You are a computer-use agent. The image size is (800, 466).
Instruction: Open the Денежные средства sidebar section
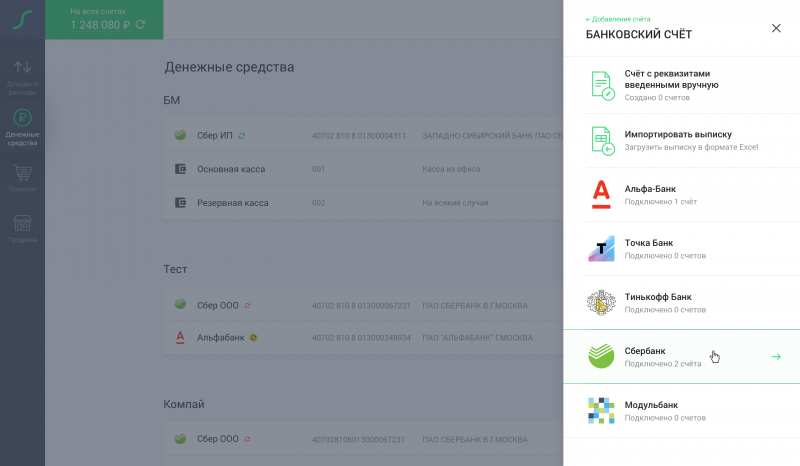[22, 124]
